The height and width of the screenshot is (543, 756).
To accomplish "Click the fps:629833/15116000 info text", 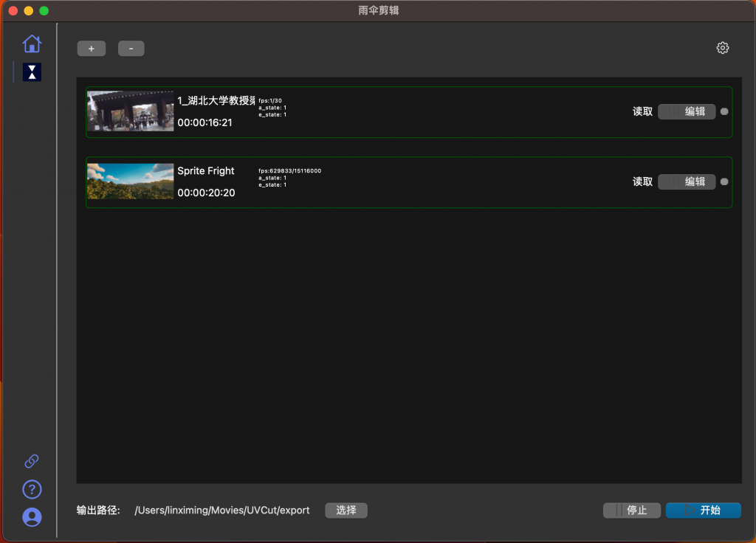I will click(x=289, y=170).
